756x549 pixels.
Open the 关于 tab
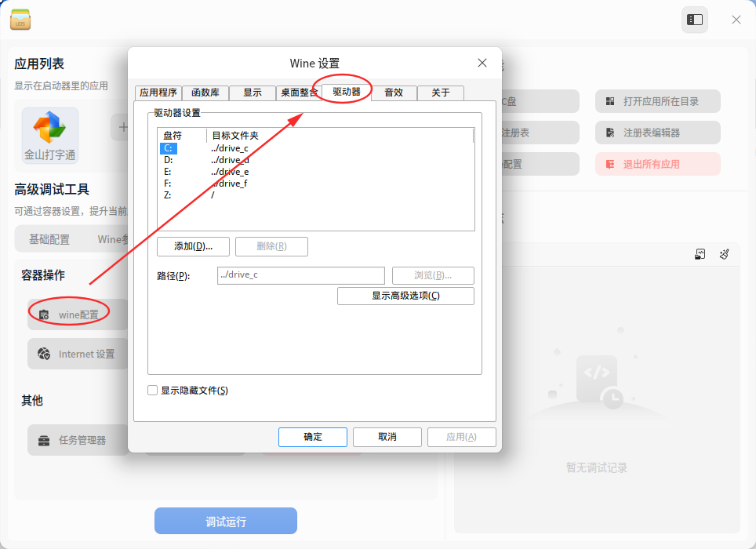tap(440, 93)
